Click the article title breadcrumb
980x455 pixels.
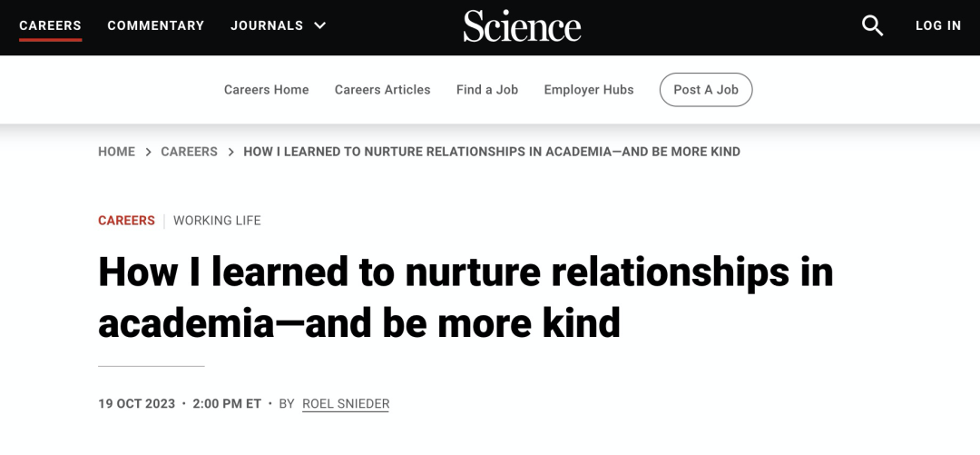click(492, 152)
